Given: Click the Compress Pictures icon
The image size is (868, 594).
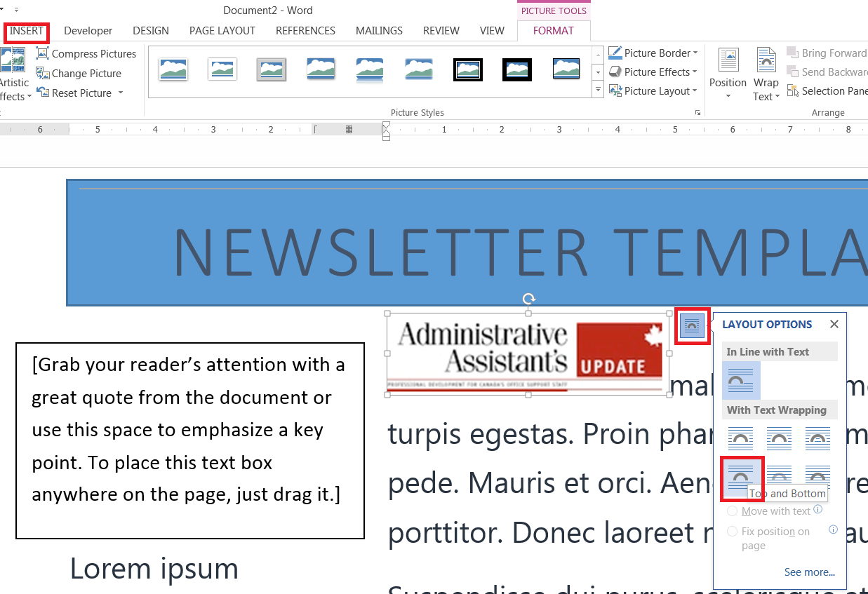Looking at the screenshot, I should [x=42, y=53].
